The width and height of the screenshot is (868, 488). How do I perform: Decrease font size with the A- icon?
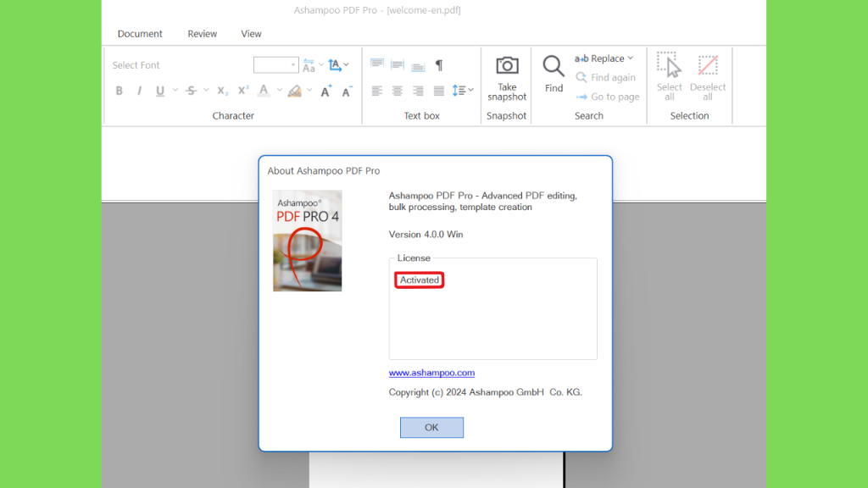pos(347,91)
